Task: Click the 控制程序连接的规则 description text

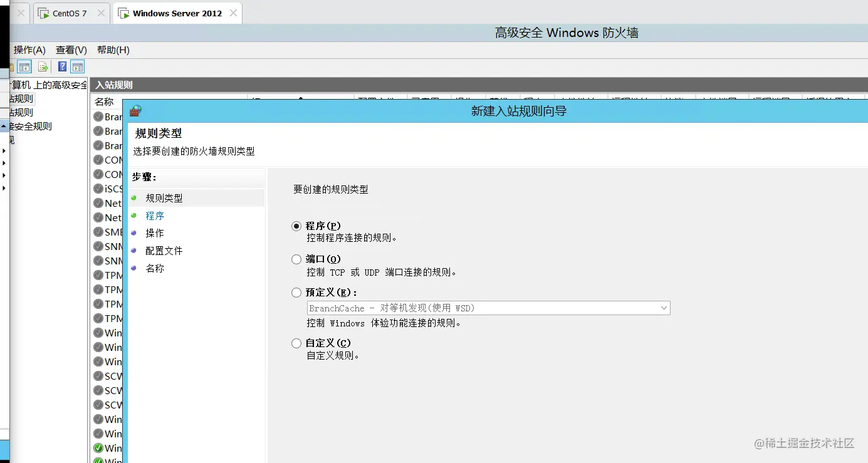Action: pos(352,238)
